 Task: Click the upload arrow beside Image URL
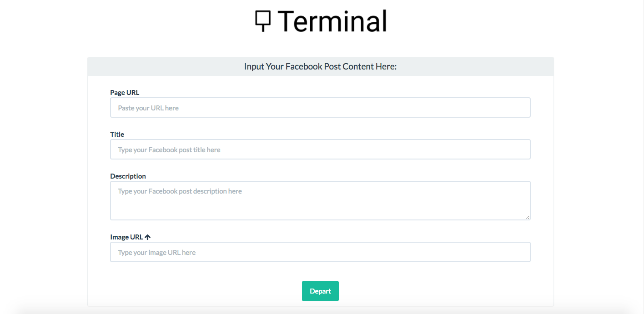coord(147,236)
